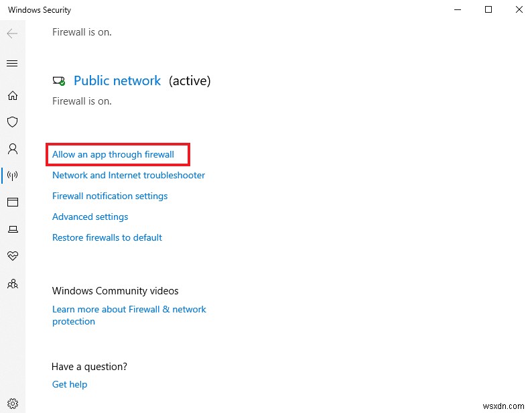Open the Home sidebar icon
Image resolution: width=532 pixels, height=413 pixels.
pyautogui.click(x=12, y=96)
